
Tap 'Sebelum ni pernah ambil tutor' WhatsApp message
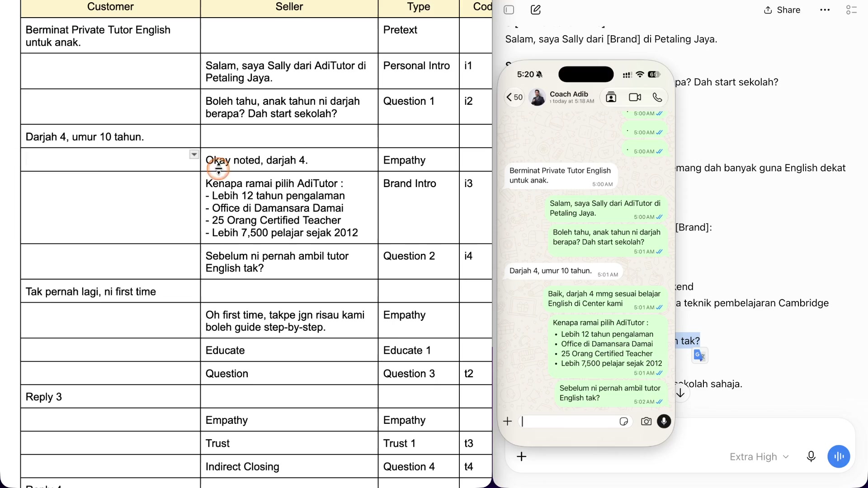click(611, 394)
